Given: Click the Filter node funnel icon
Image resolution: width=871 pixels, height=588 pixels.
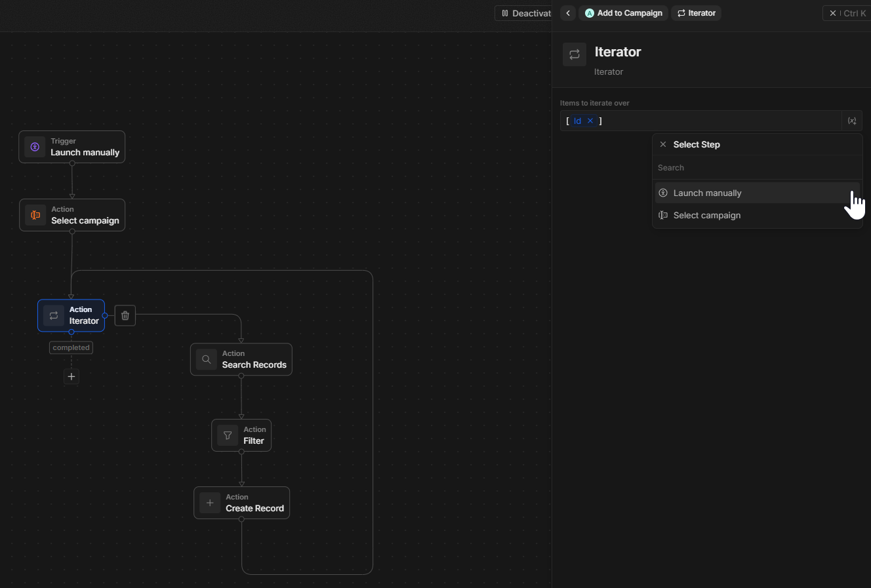Looking at the screenshot, I should [228, 435].
